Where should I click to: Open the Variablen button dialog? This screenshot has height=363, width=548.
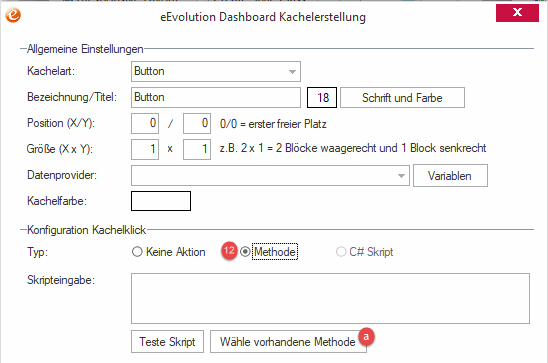click(450, 176)
